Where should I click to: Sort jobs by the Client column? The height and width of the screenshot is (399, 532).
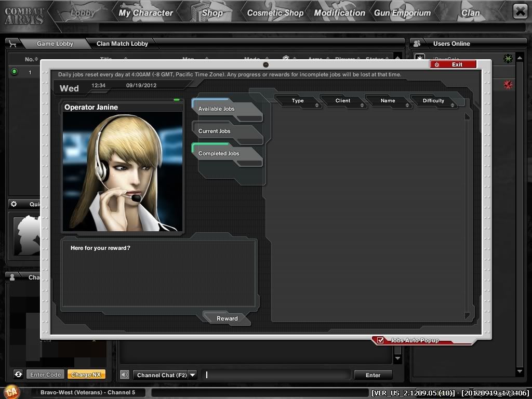(x=343, y=101)
